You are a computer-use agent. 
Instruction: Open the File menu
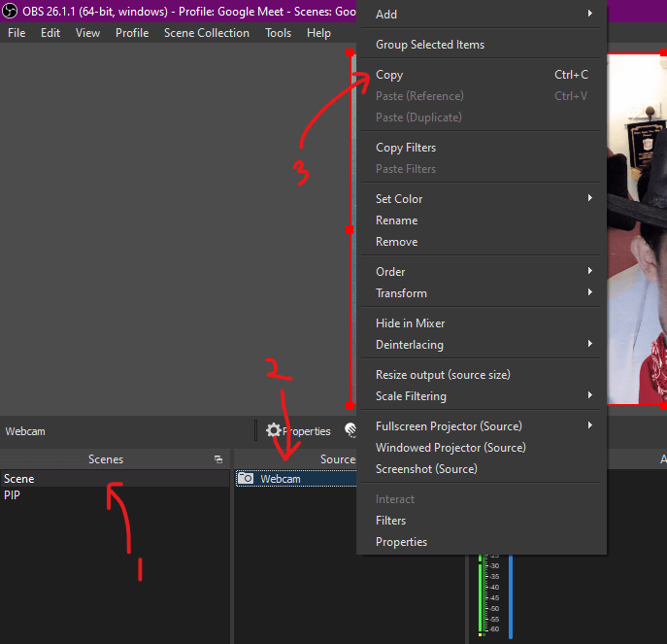click(x=17, y=33)
